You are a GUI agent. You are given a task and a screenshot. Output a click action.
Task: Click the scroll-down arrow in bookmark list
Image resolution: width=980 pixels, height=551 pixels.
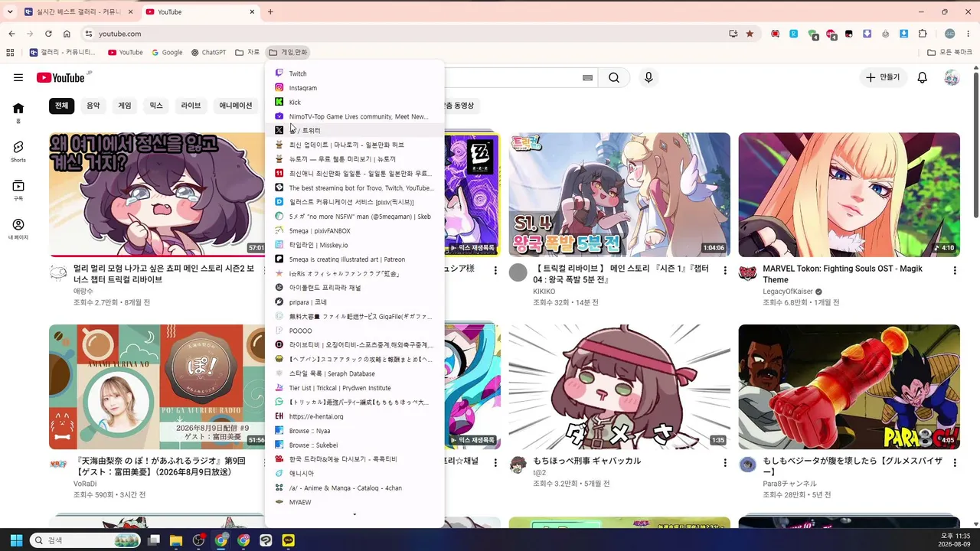click(x=354, y=515)
